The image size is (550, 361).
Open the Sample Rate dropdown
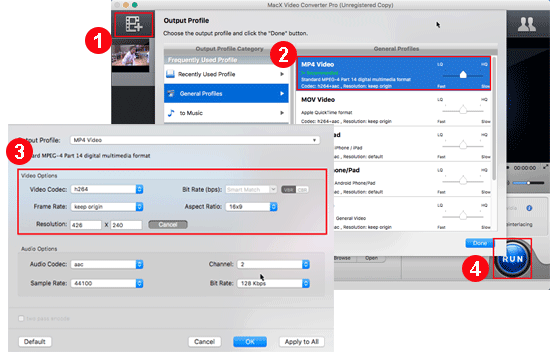107,283
